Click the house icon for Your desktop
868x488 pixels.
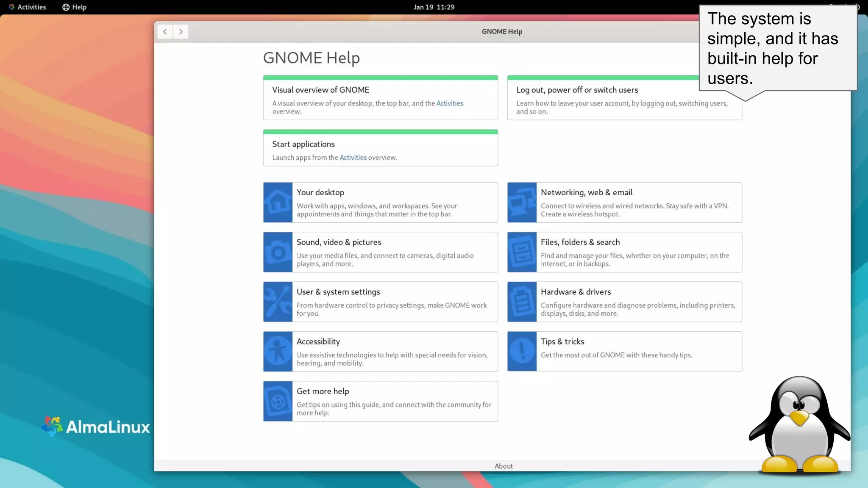[278, 202]
